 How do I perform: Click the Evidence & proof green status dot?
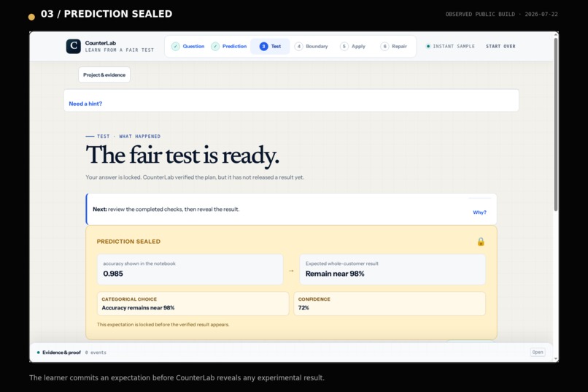[38, 353]
